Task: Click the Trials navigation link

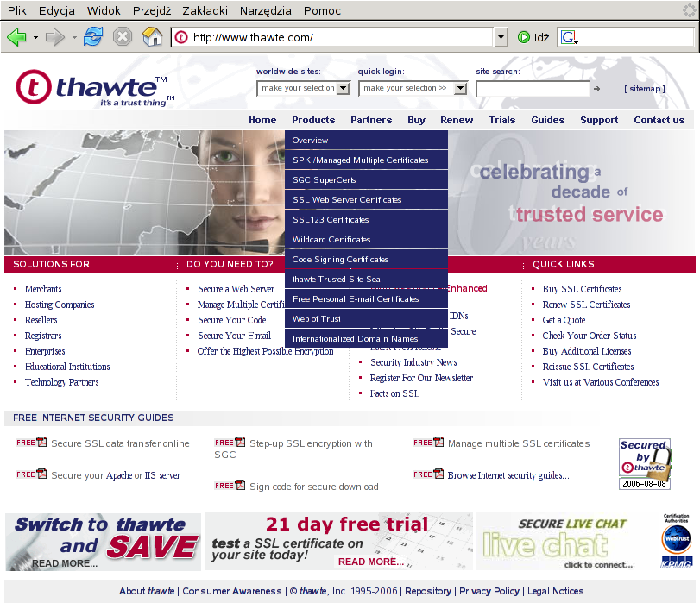Action: [502, 120]
